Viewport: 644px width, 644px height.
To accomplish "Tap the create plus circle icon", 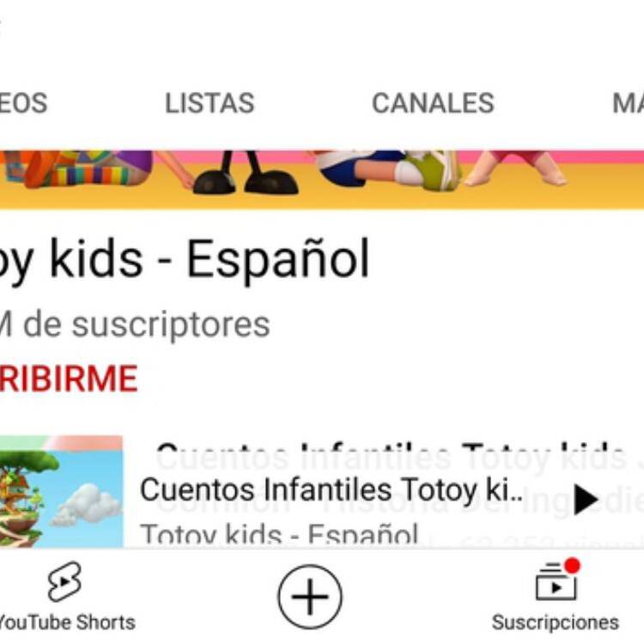I will [310, 597].
